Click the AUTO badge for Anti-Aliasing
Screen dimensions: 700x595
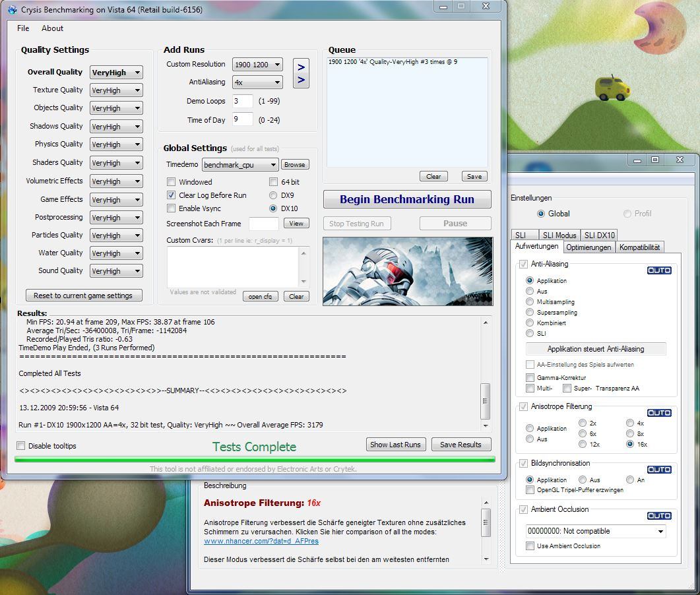pos(659,270)
